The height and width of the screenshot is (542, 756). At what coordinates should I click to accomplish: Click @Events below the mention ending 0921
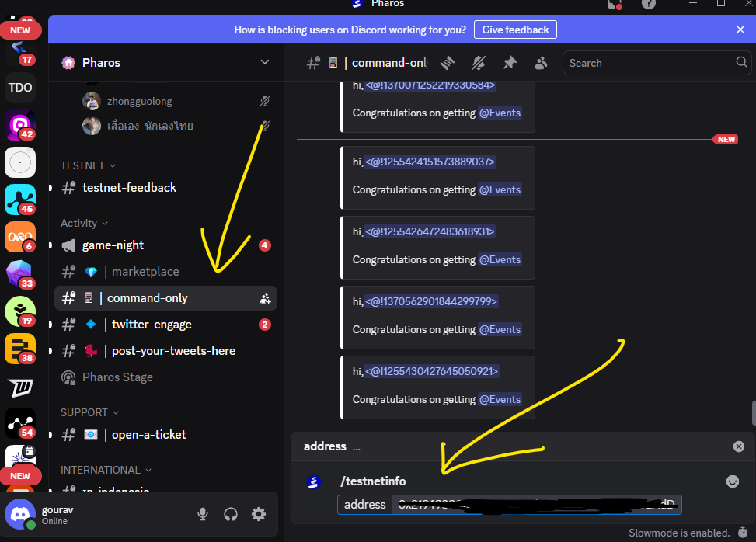click(x=500, y=399)
